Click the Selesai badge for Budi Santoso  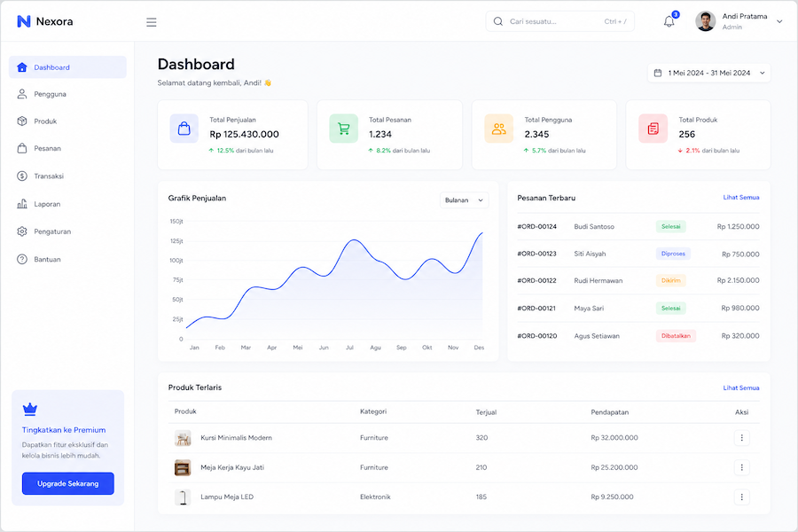click(x=671, y=227)
